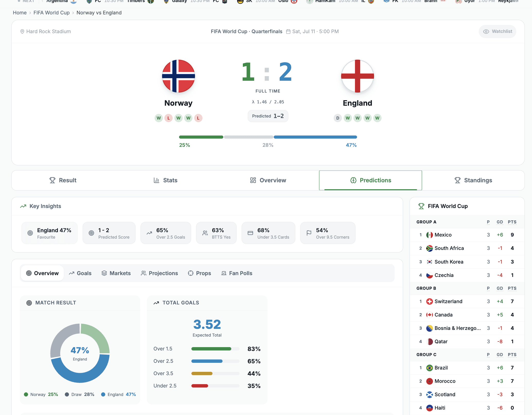Click the South Korea row name
The image size is (532, 415).
(449, 262)
